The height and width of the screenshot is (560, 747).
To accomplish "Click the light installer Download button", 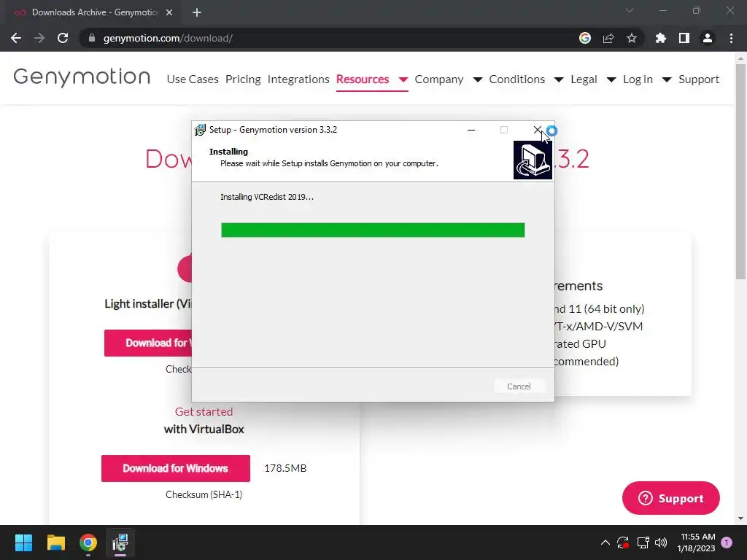I will tap(148, 343).
